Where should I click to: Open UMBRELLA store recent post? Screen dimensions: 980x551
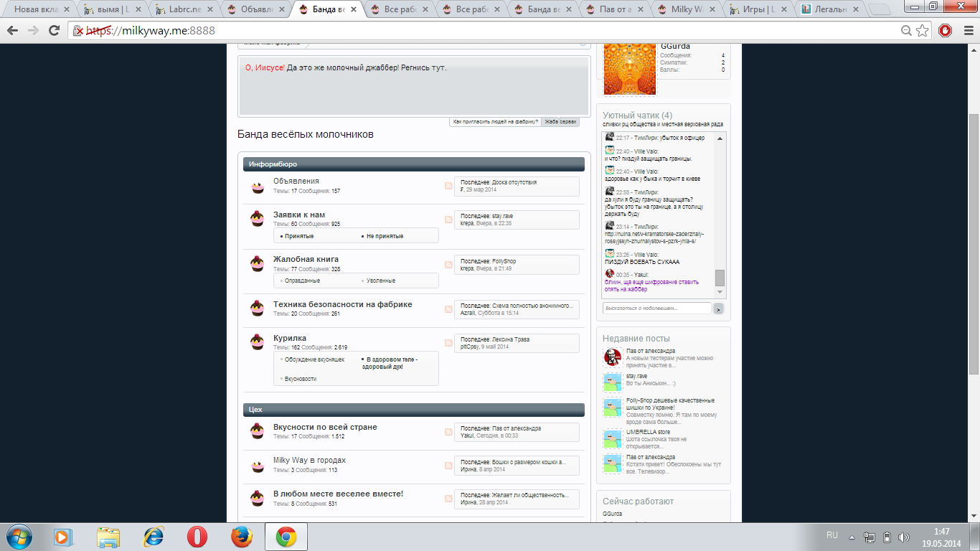648,433
